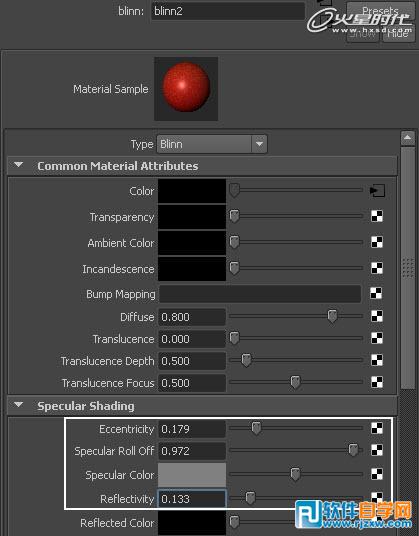The image size is (419, 536).
Task: Click the Eccentricity checker map icon
Action: click(x=377, y=428)
